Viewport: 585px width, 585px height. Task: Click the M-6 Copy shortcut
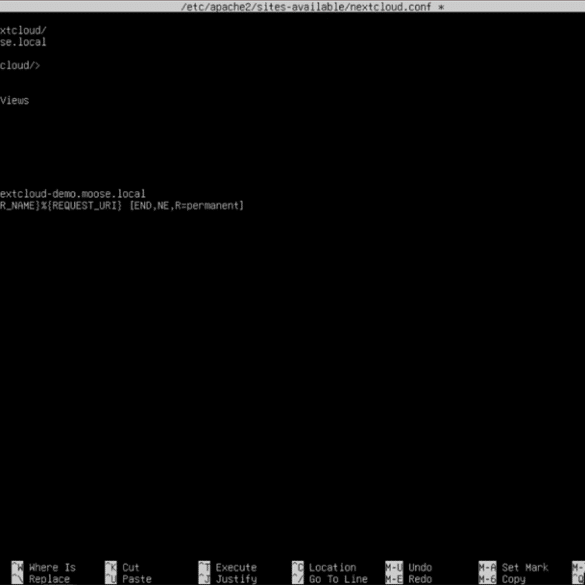click(x=502, y=579)
